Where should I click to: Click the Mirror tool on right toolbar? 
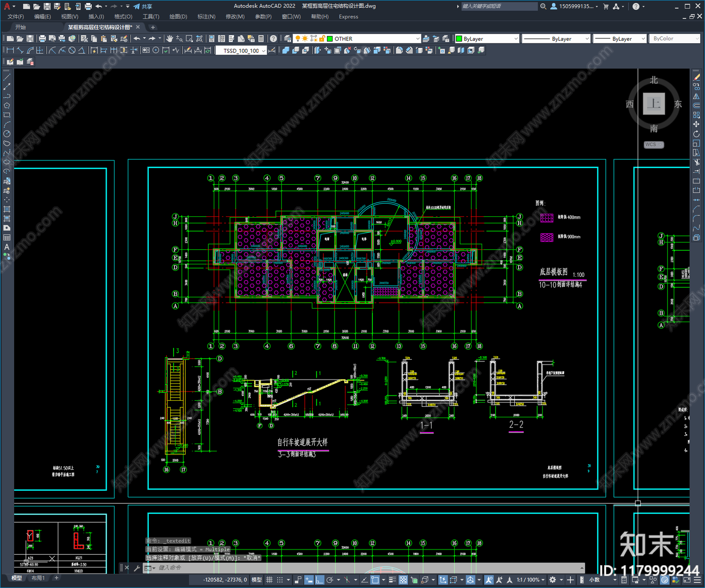tap(696, 96)
